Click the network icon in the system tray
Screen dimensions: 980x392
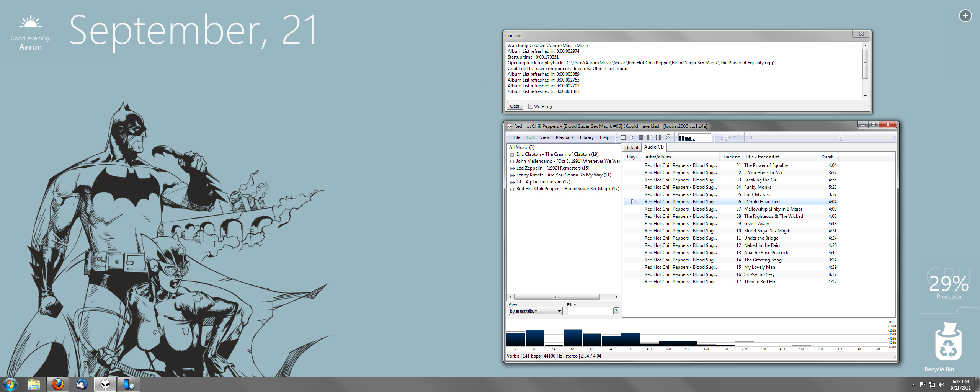coord(932,385)
